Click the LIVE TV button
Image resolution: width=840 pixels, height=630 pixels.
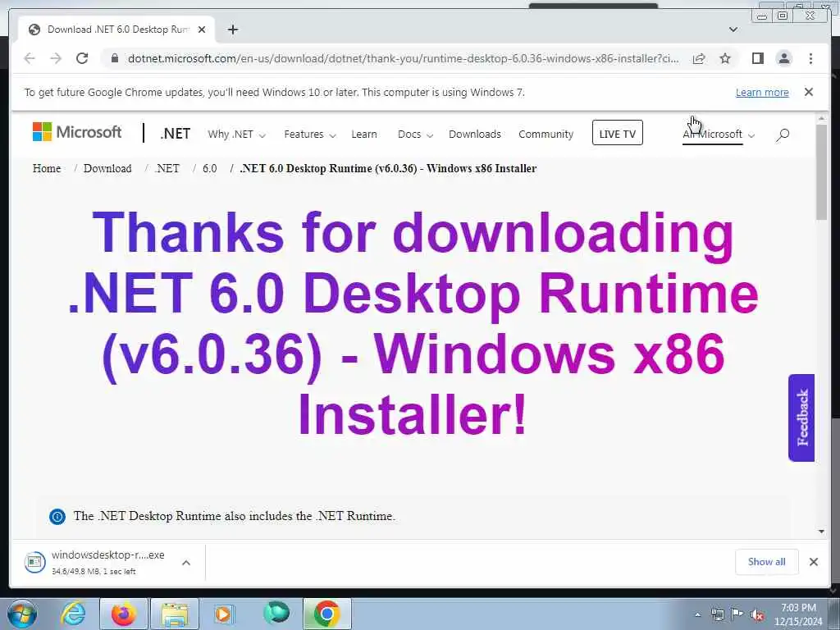click(617, 133)
